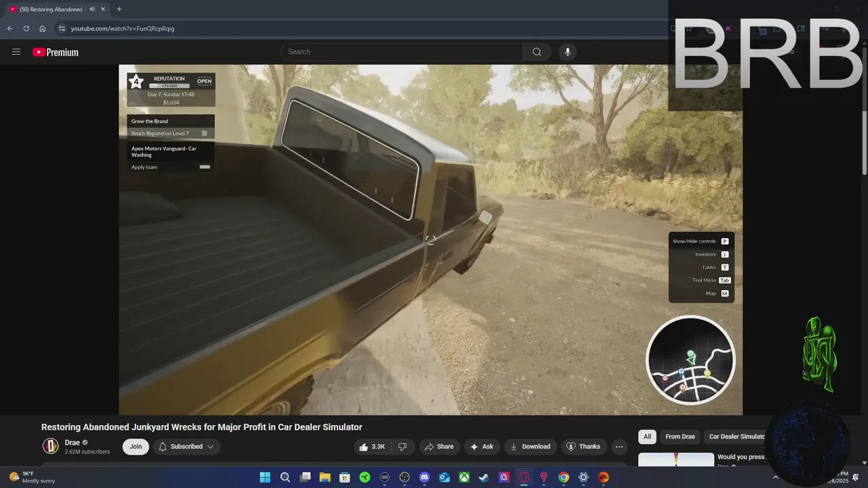Launch File Explorer from taskbar
The width and height of the screenshot is (868, 488).
[325, 477]
